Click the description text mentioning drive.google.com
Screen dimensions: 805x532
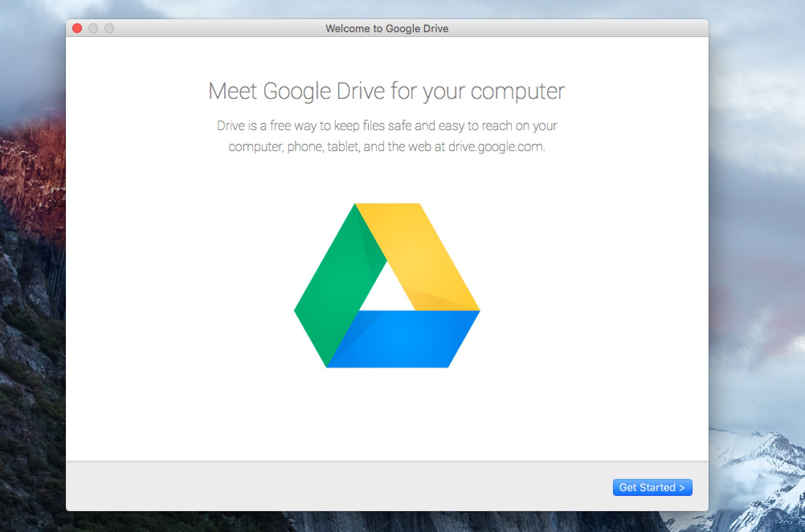coord(387,136)
